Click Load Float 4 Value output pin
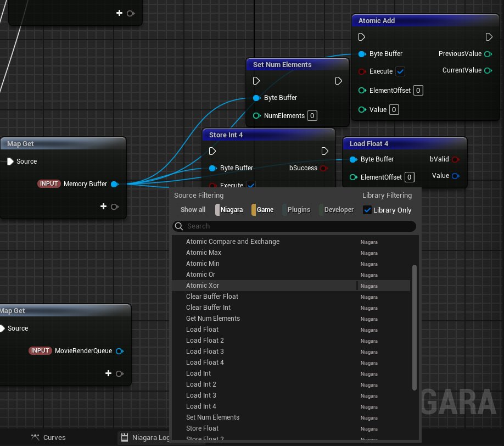This screenshot has width=504, height=446. point(456,176)
